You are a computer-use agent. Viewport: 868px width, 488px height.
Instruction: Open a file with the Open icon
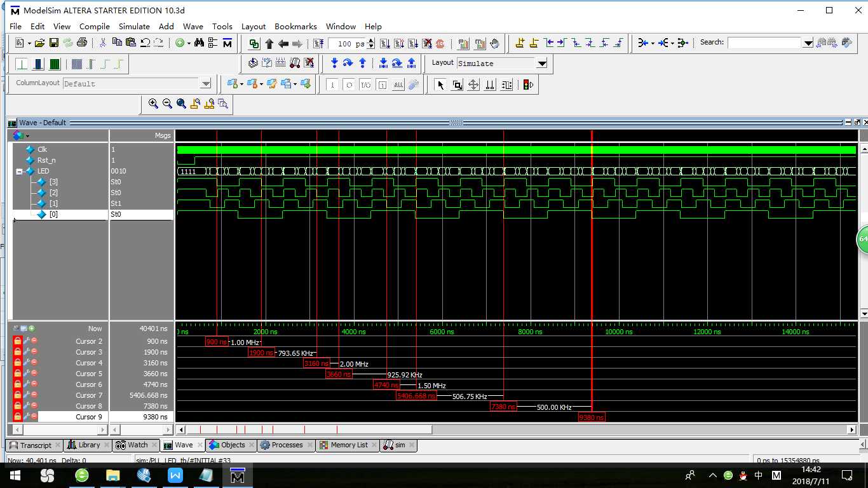pyautogui.click(x=39, y=43)
